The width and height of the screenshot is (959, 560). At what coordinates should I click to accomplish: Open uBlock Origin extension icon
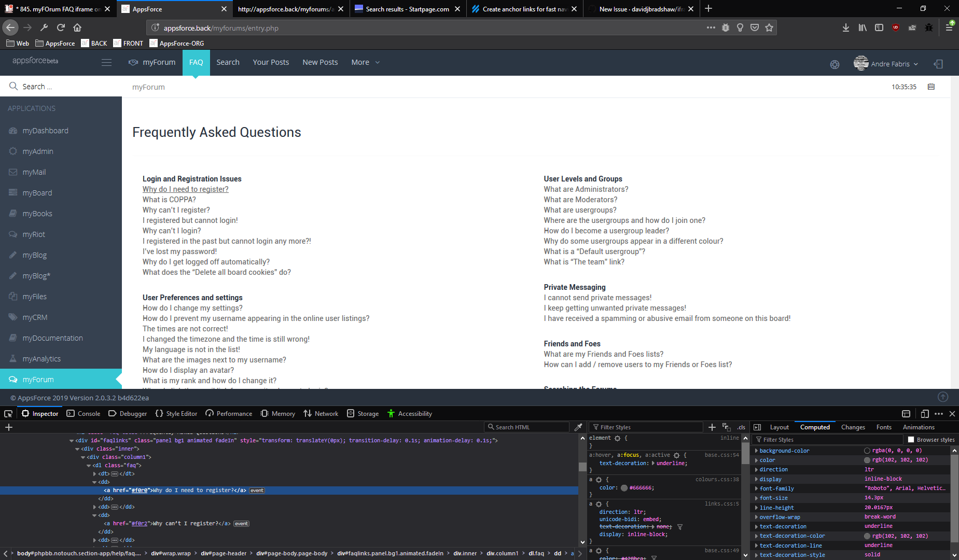(896, 27)
